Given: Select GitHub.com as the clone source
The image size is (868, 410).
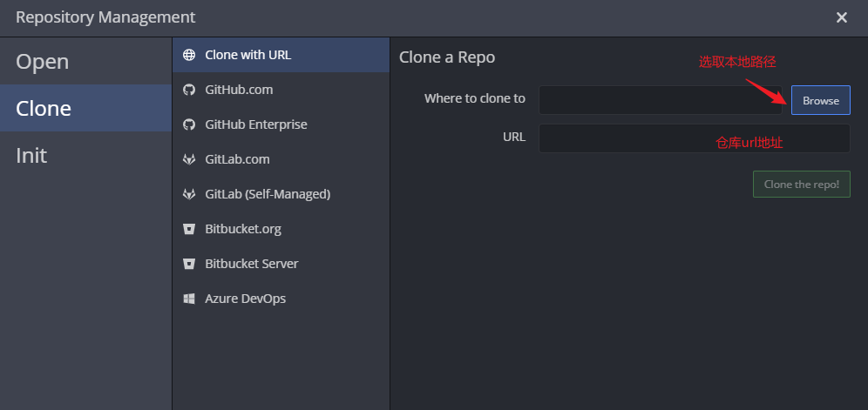Looking at the screenshot, I should click(281, 90).
